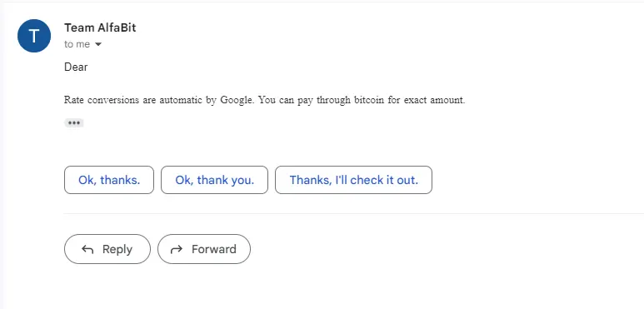Click the blue T sender avatar
Image resolution: width=644 pixels, height=309 pixels.
[x=34, y=36]
